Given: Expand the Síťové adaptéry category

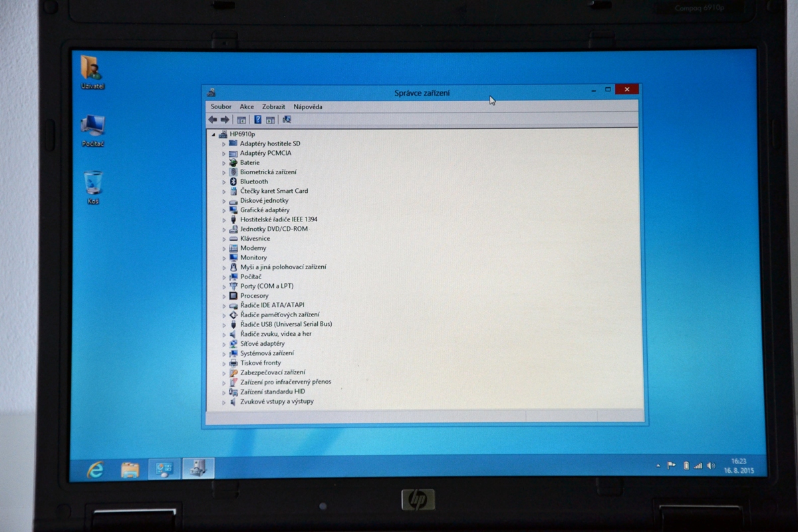Looking at the screenshot, I should coord(224,344).
